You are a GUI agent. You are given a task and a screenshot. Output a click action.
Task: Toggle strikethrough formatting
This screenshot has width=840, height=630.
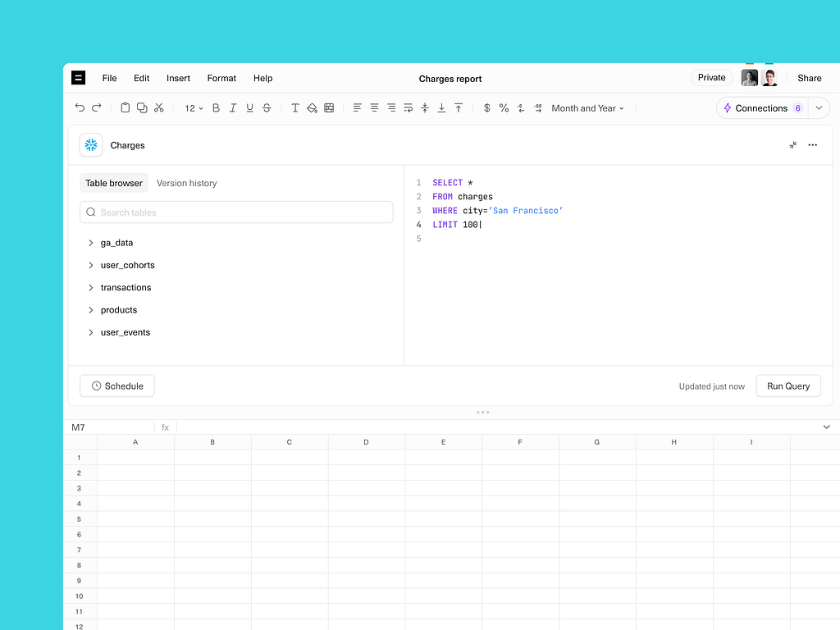tap(267, 107)
